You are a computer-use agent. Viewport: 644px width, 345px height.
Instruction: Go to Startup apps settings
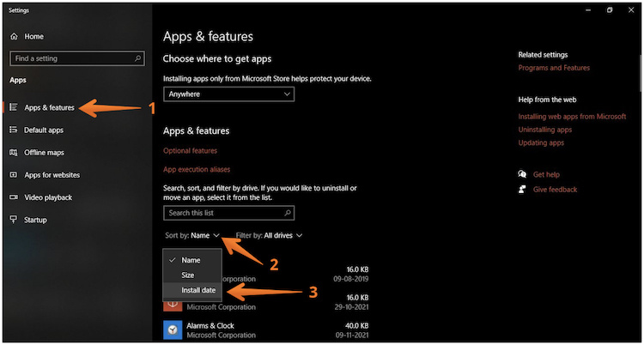pyautogui.click(x=35, y=220)
